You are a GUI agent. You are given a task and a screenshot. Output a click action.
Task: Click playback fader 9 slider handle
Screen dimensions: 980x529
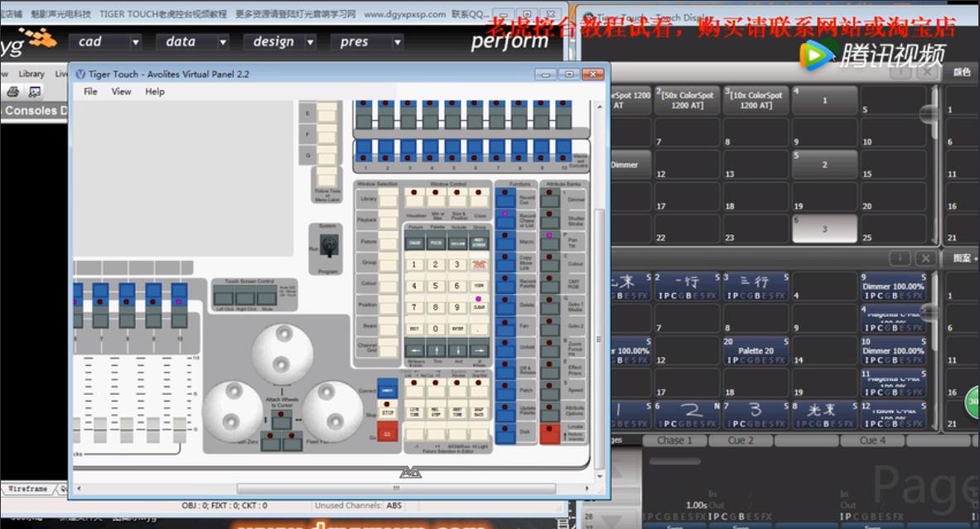tap(153, 429)
